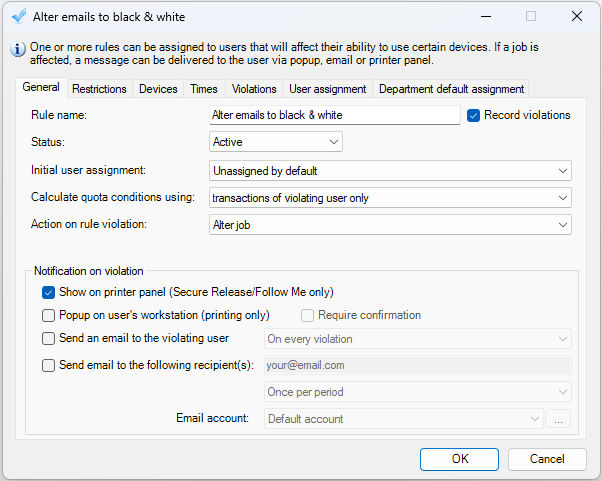Screen dimensions: 602x481
Task: Check Send email to following recipient(s)
Action: click(x=48, y=365)
